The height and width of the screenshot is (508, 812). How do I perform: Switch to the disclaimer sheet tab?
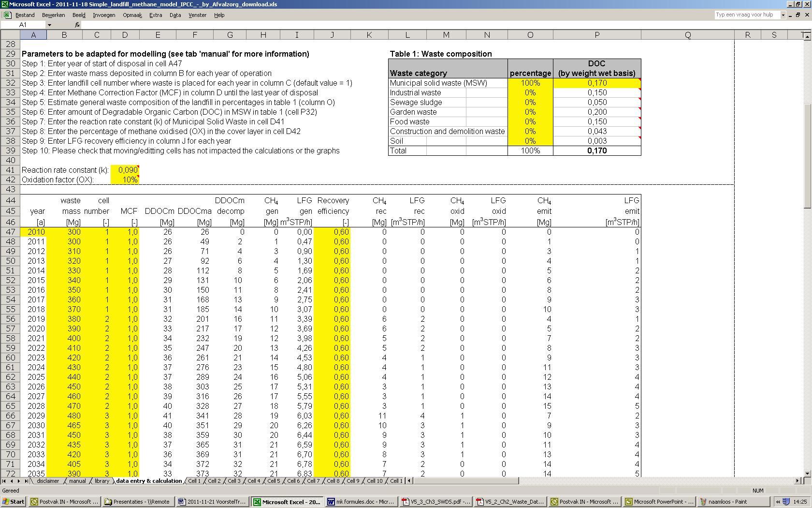[47, 481]
